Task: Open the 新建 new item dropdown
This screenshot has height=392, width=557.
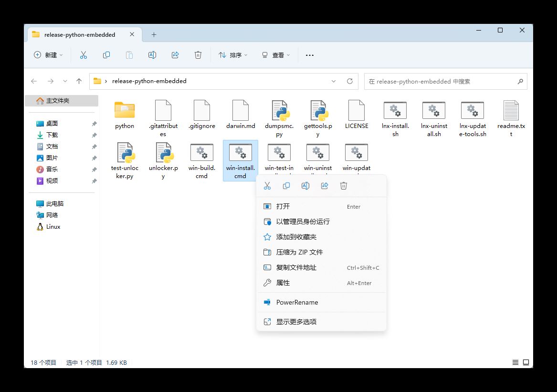Action: [49, 55]
